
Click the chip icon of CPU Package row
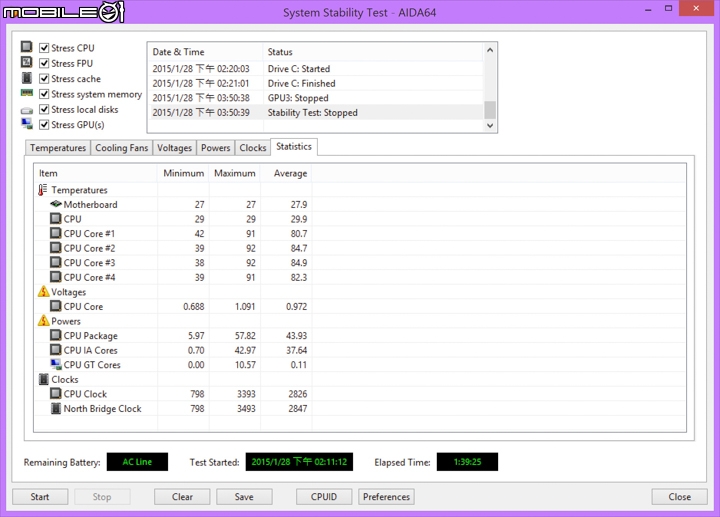(56, 335)
